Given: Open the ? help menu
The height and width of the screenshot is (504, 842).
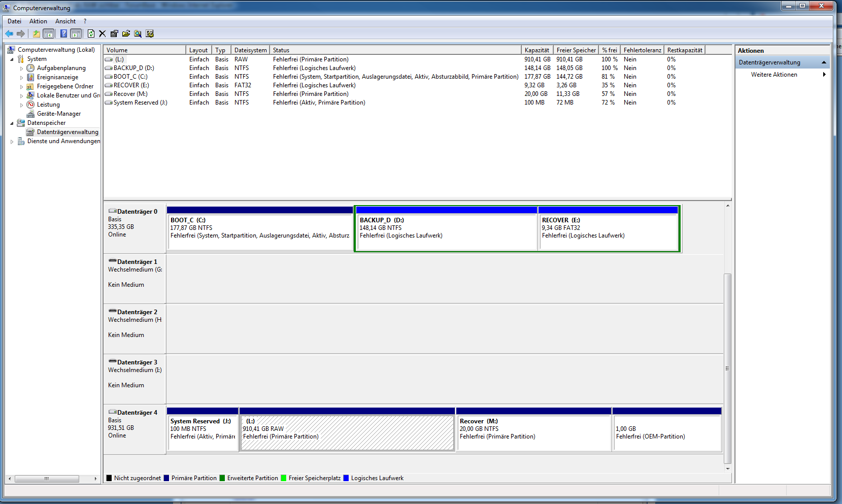Looking at the screenshot, I should tap(85, 21).
